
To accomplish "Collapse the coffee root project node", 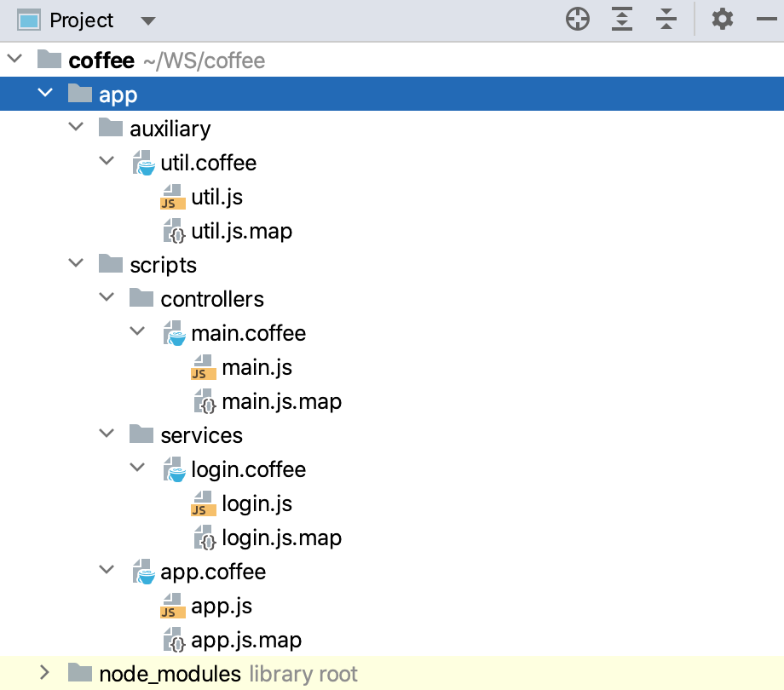I will [x=14, y=58].
